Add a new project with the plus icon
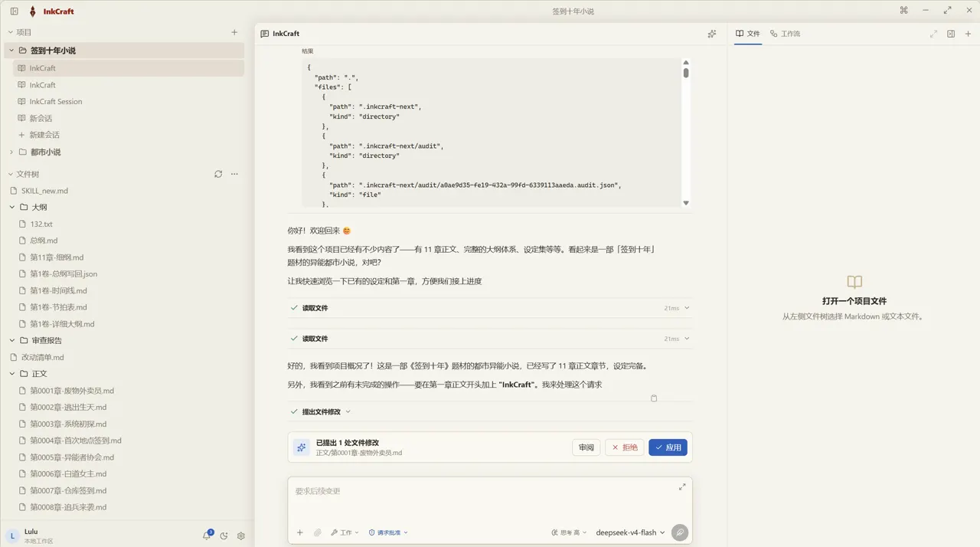This screenshot has width=980, height=547. point(234,32)
